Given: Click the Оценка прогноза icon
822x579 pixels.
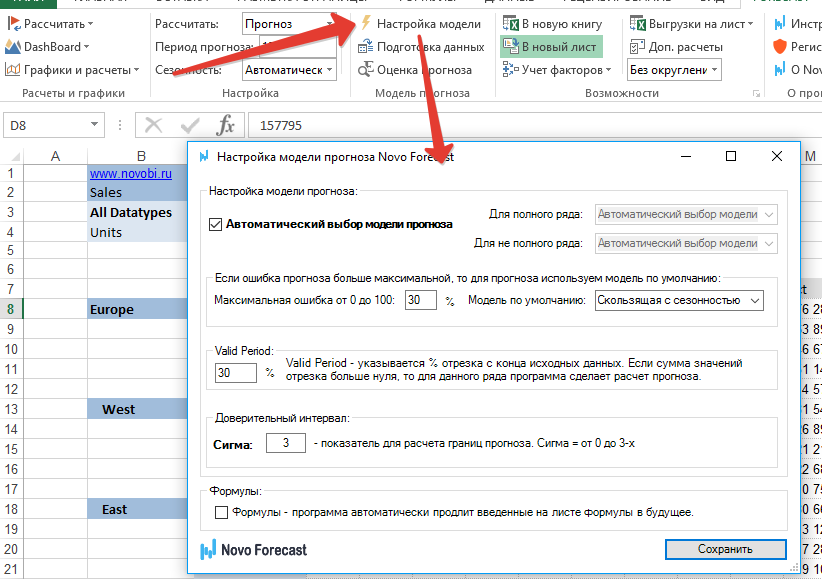Looking at the screenshot, I should pyautogui.click(x=365, y=70).
